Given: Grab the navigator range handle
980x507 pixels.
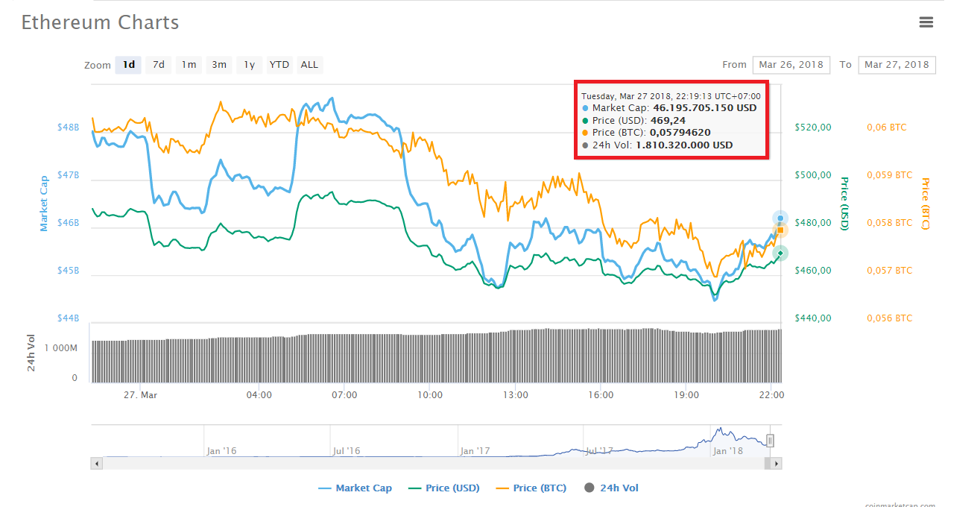Looking at the screenshot, I should click(x=770, y=441).
